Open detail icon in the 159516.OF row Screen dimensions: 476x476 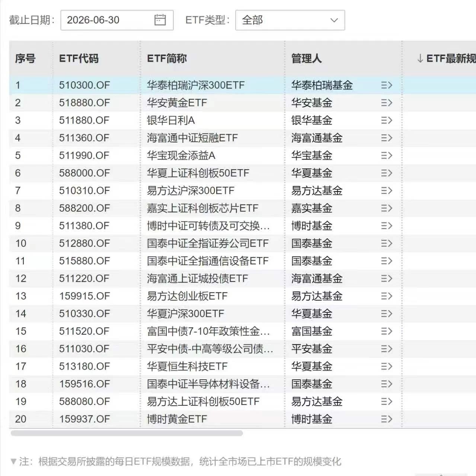pyautogui.click(x=387, y=384)
